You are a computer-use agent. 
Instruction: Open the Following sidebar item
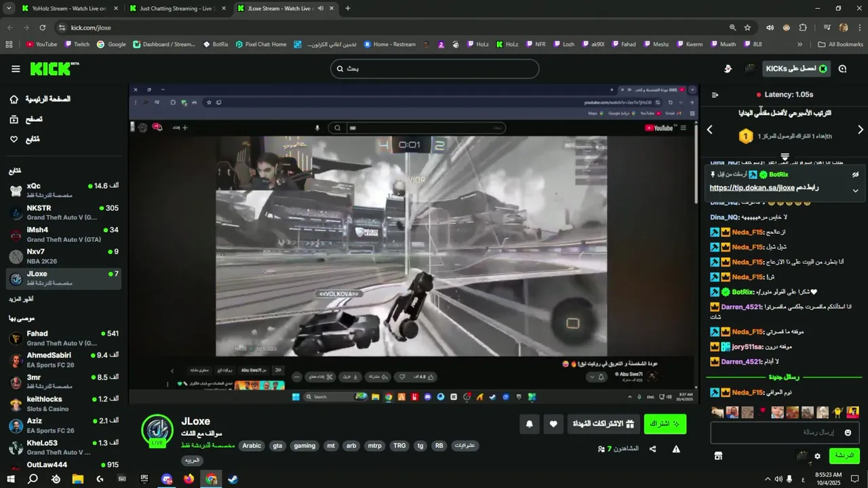pyautogui.click(x=24, y=139)
